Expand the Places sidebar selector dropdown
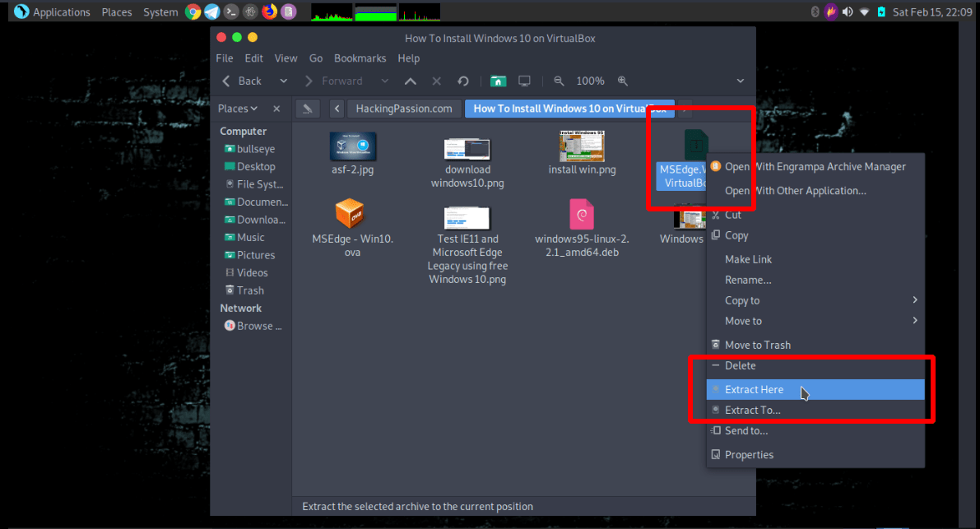 pyautogui.click(x=238, y=109)
